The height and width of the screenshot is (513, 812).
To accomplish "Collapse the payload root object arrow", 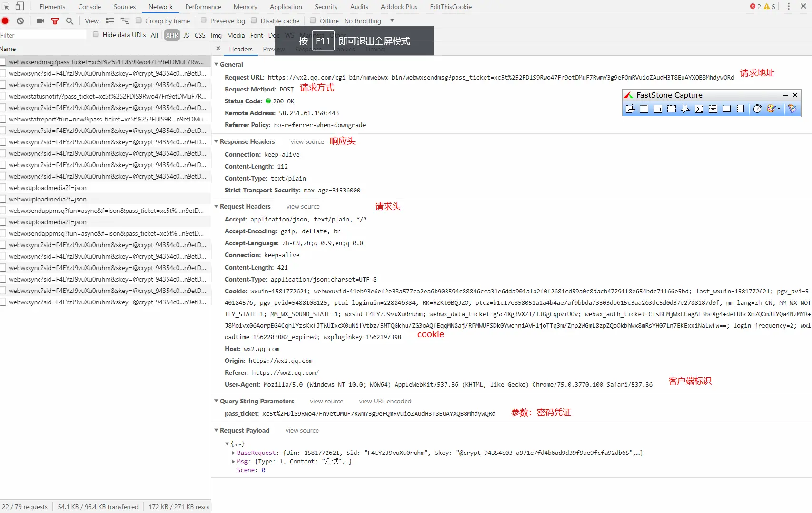I will click(x=227, y=443).
